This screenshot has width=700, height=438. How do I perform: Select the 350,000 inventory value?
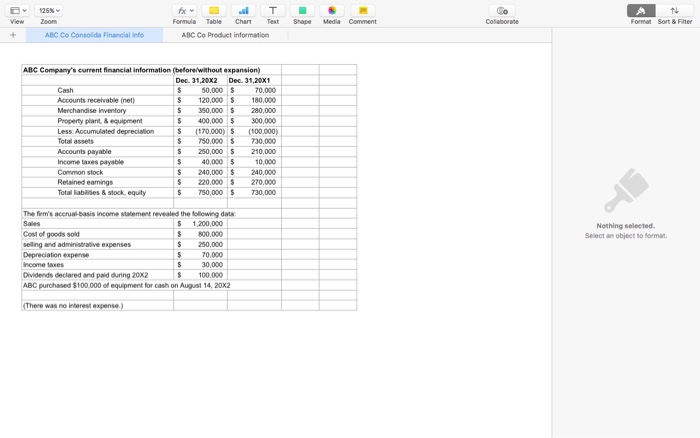200,110
